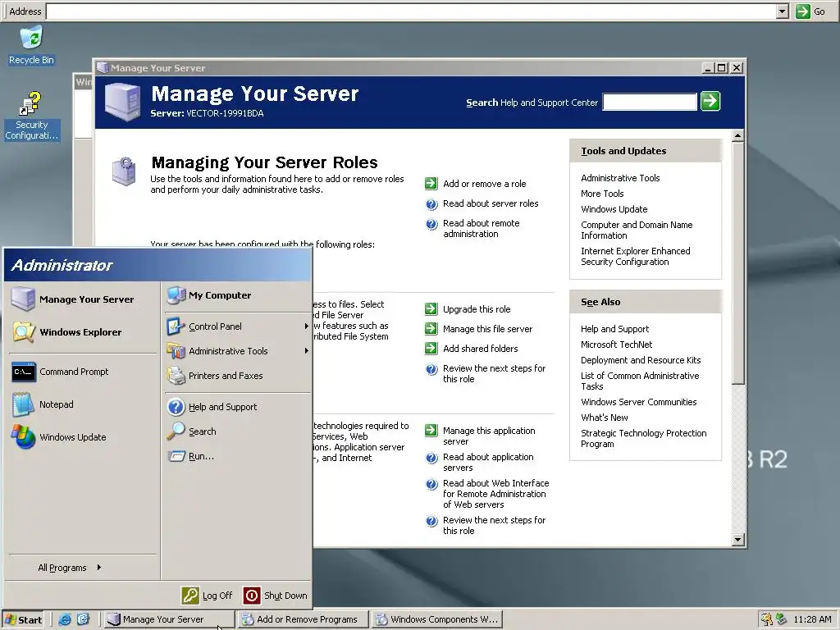Click Manage this file server
The image size is (840, 630).
tap(487, 329)
